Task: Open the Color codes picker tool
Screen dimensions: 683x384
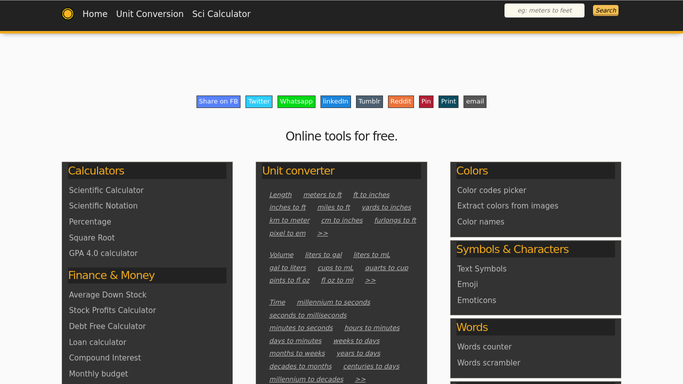Action: click(x=491, y=190)
